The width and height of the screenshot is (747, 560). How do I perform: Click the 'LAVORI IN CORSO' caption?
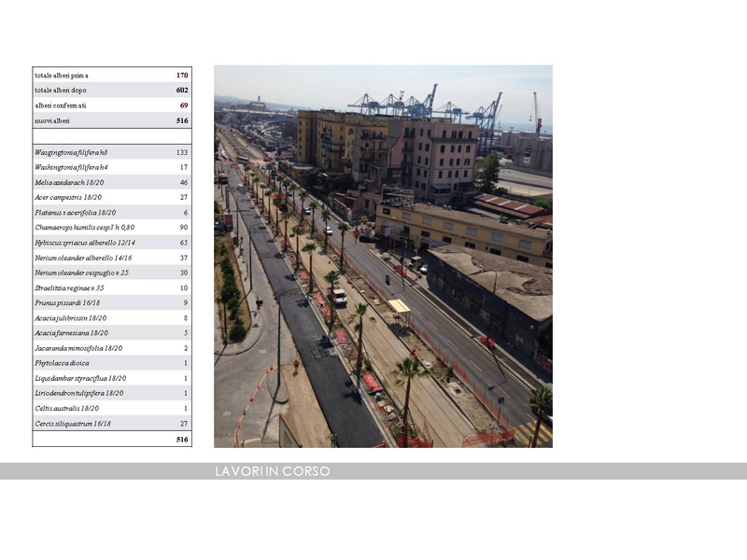pos(273,471)
